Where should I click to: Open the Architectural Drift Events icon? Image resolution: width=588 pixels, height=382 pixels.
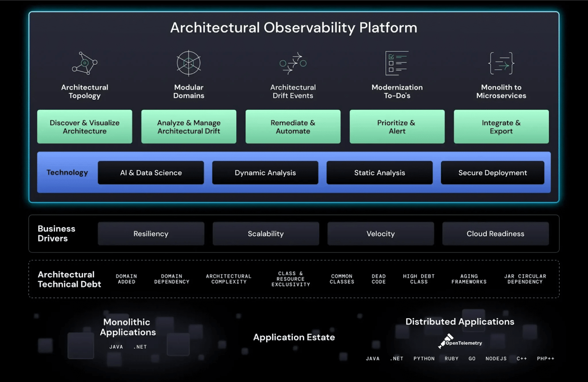pos(292,63)
